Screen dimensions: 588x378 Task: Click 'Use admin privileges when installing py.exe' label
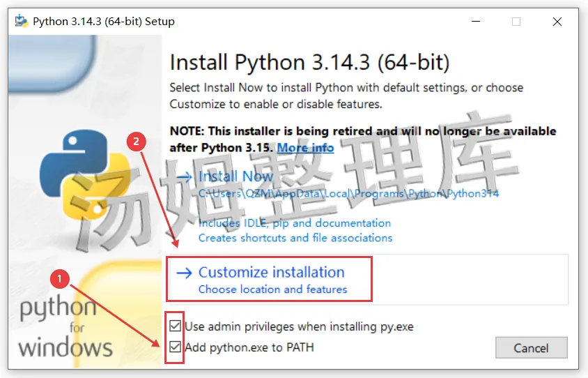coord(299,326)
